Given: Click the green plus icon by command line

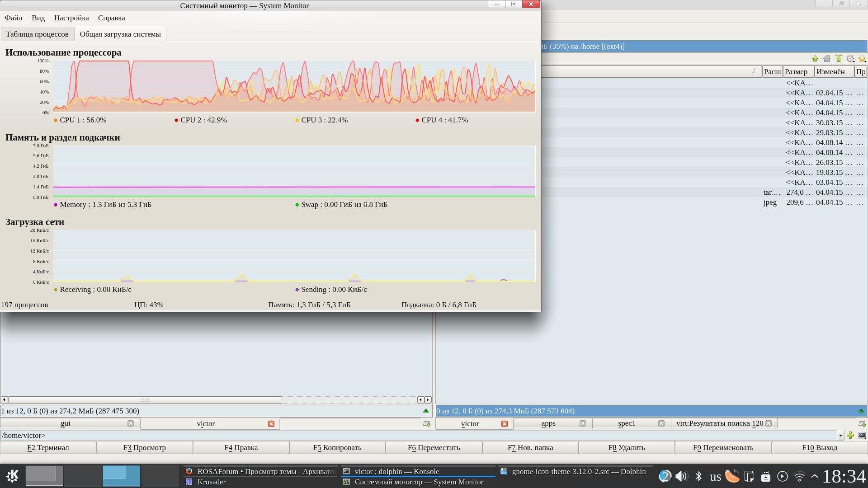Looking at the screenshot, I should [x=850, y=436].
